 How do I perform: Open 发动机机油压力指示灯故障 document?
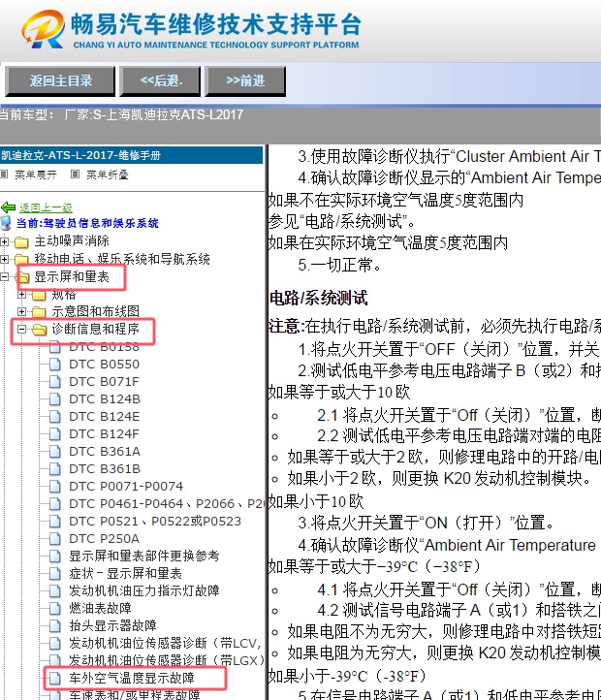click(144, 590)
